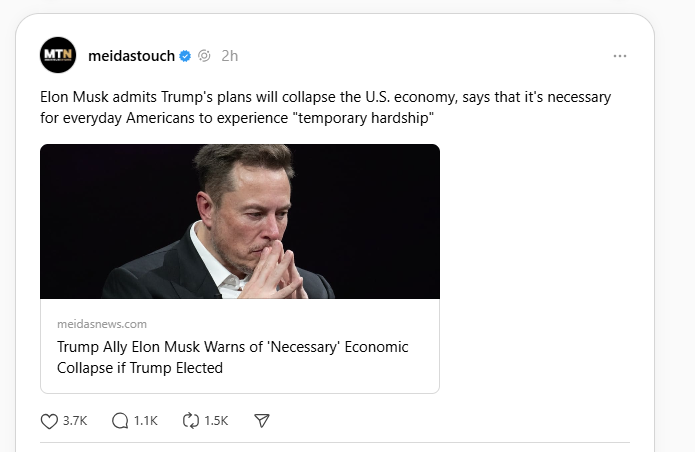Open the Elon Musk article image

(240, 221)
